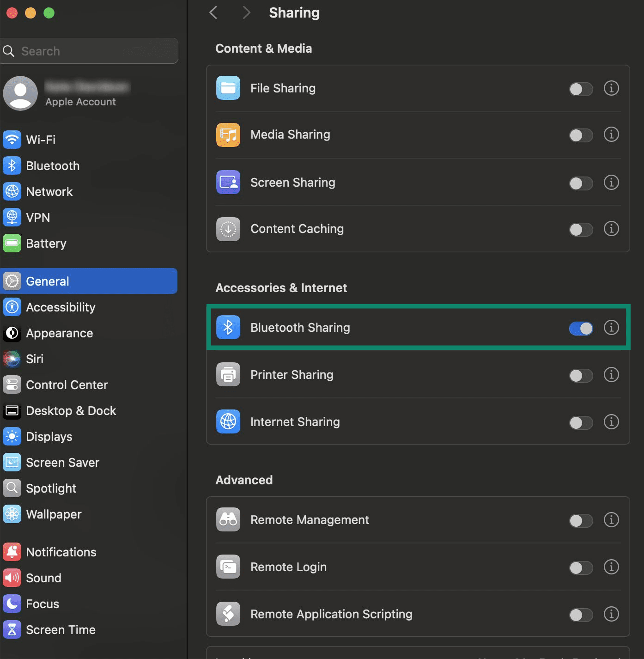
Task: Select the Printer Sharing icon
Action: 228,375
